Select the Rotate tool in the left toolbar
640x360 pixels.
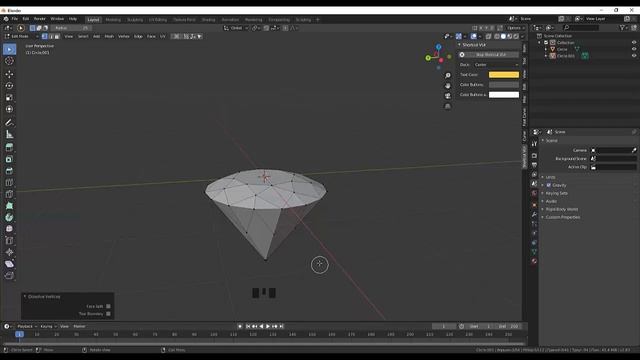point(9,86)
